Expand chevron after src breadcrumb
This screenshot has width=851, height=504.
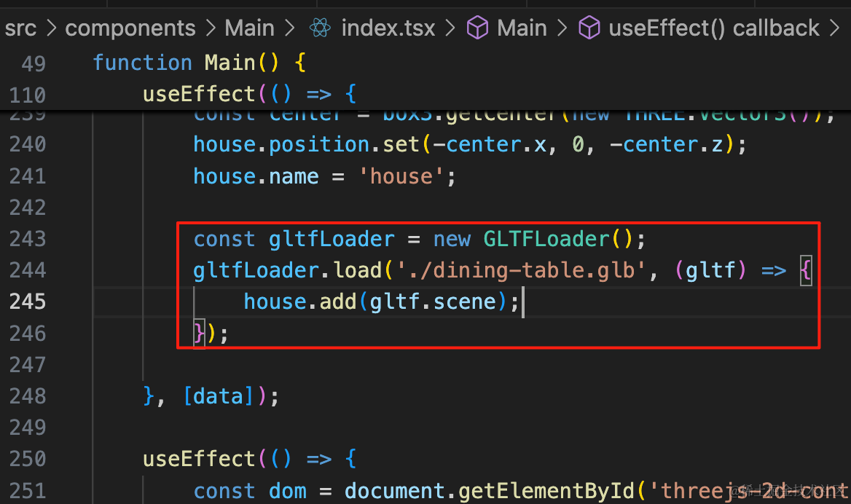click(x=52, y=28)
